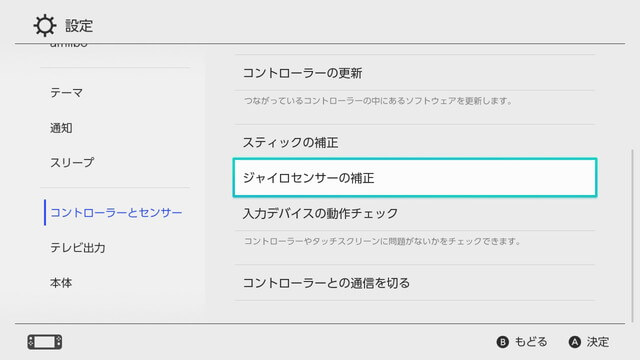Click the description under コントローラーの更新

point(378,101)
